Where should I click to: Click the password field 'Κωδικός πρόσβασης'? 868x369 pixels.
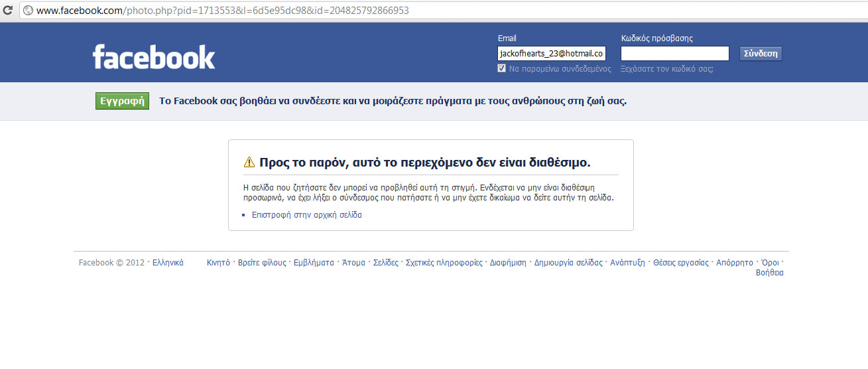pyautogui.click(x=674, y=54)
